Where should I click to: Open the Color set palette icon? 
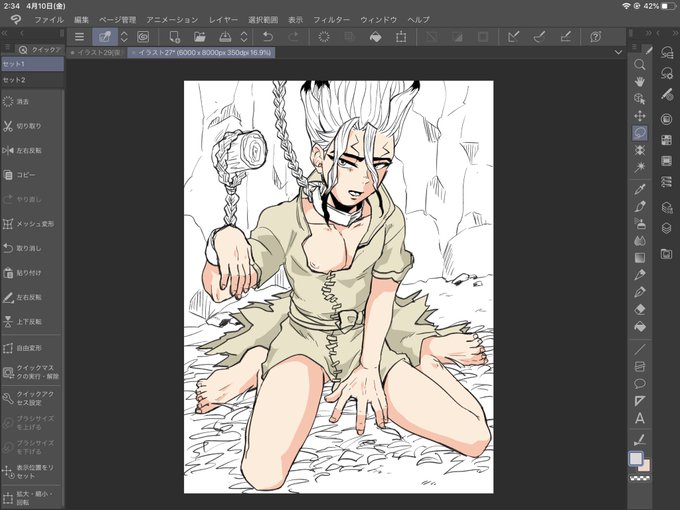(x=667, y=140)
